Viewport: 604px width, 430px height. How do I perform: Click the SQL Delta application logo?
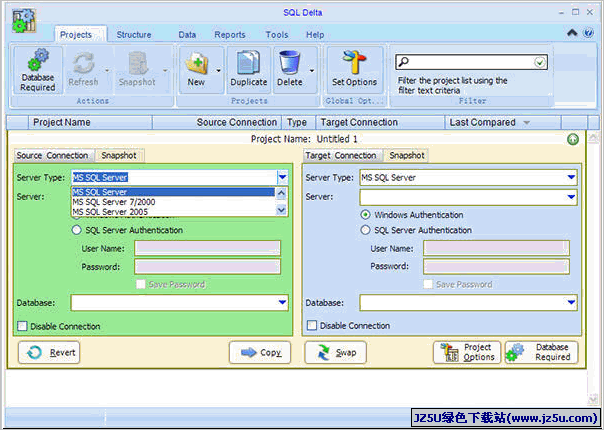tap(24, 21)
